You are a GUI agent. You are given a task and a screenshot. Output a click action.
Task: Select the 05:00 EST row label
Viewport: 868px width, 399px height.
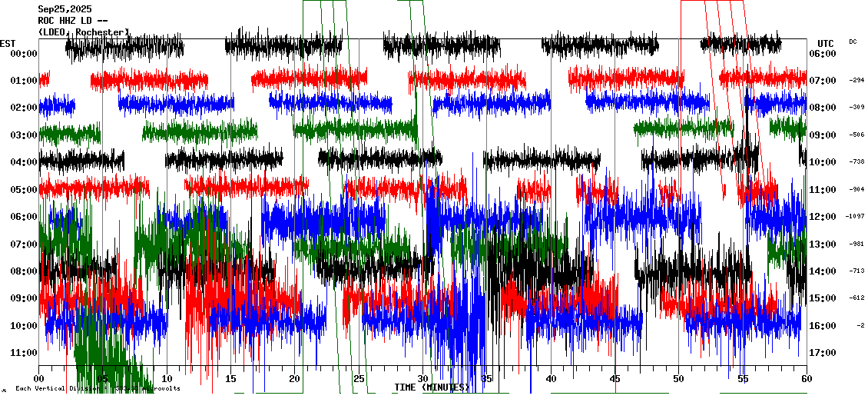[25, 190]
